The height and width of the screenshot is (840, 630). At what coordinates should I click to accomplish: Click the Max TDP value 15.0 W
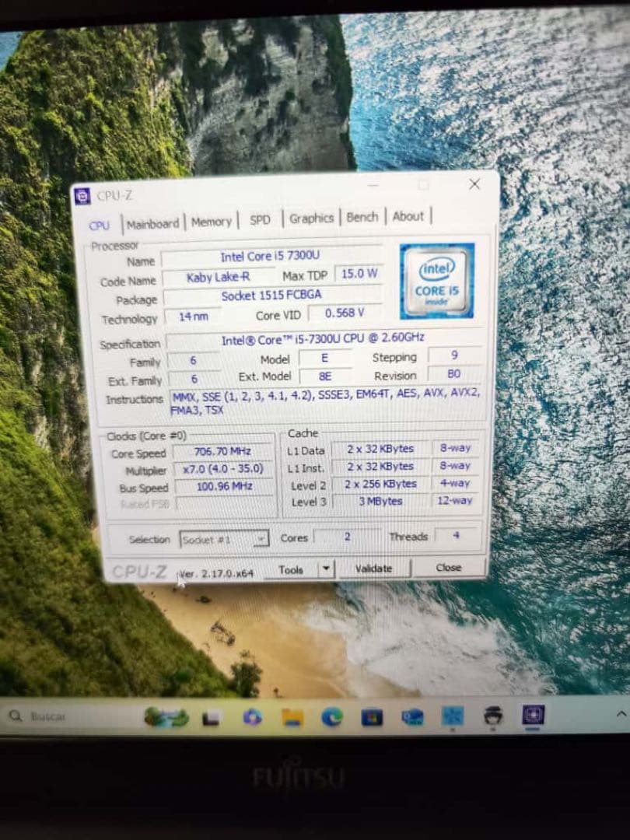tap(359, 274)
